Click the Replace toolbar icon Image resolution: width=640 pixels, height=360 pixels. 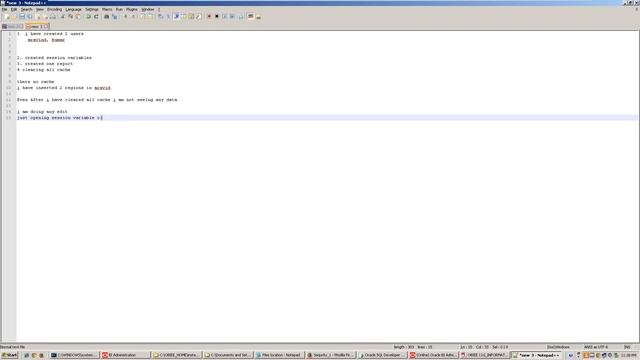click(114, 16)
